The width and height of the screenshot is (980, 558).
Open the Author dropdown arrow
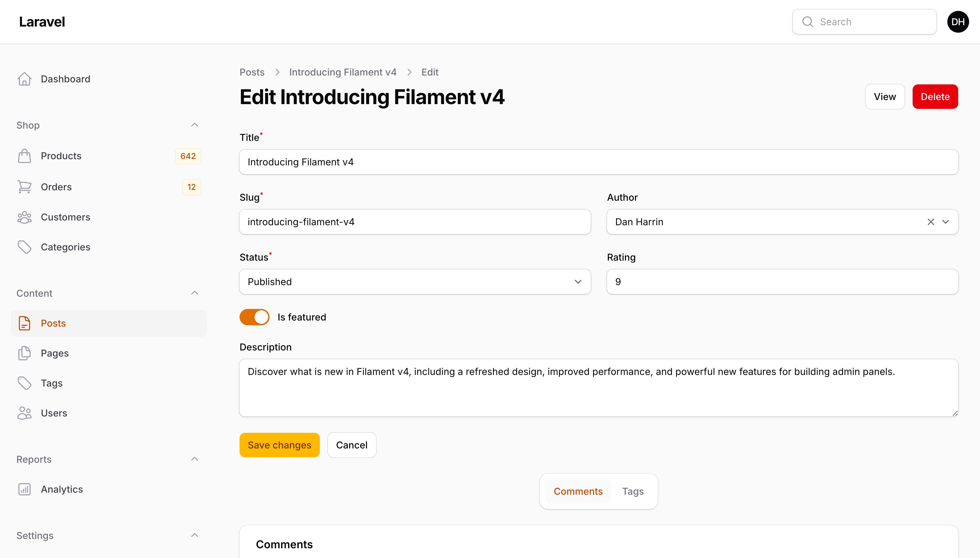[946, 222]
